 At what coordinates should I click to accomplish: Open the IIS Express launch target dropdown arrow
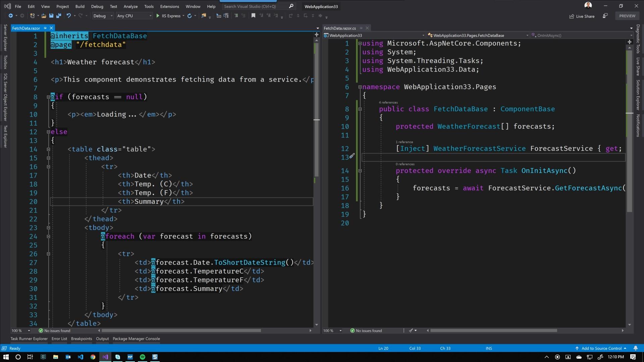pyautogui.click(x=183, y=16)
